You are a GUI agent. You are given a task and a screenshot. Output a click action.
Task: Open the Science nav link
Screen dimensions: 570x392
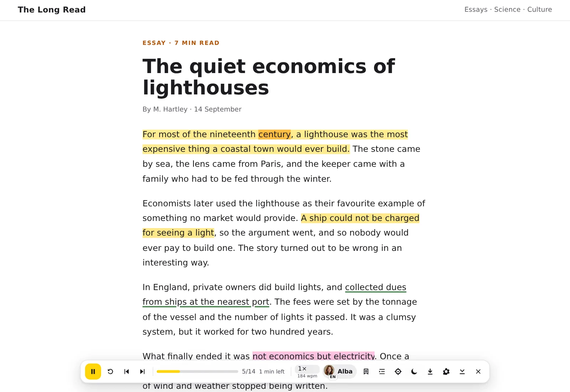point(507,10)
